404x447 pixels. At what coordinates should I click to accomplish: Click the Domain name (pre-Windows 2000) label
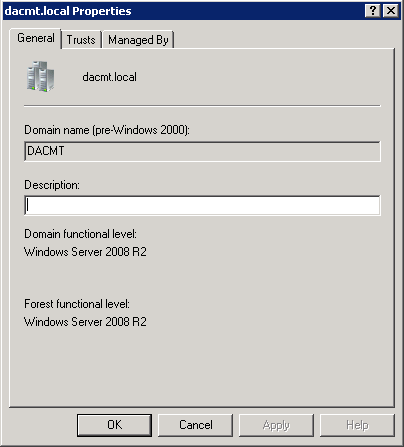coord(107,130)
